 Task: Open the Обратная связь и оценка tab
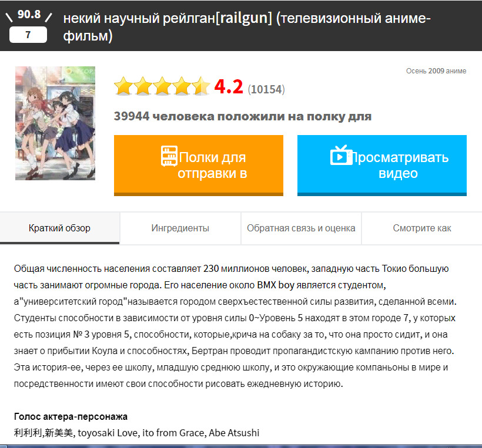click(x=301, y=228)
